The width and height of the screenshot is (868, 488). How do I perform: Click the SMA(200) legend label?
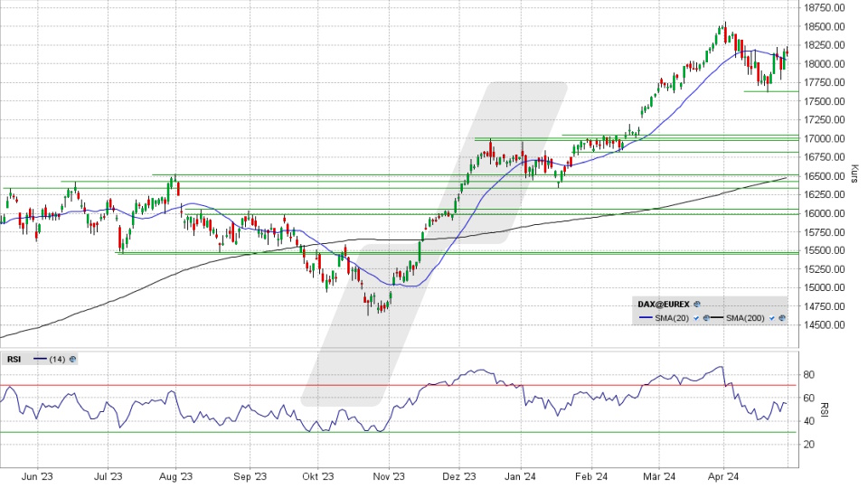pyautogui.click(x=746, y=318)
